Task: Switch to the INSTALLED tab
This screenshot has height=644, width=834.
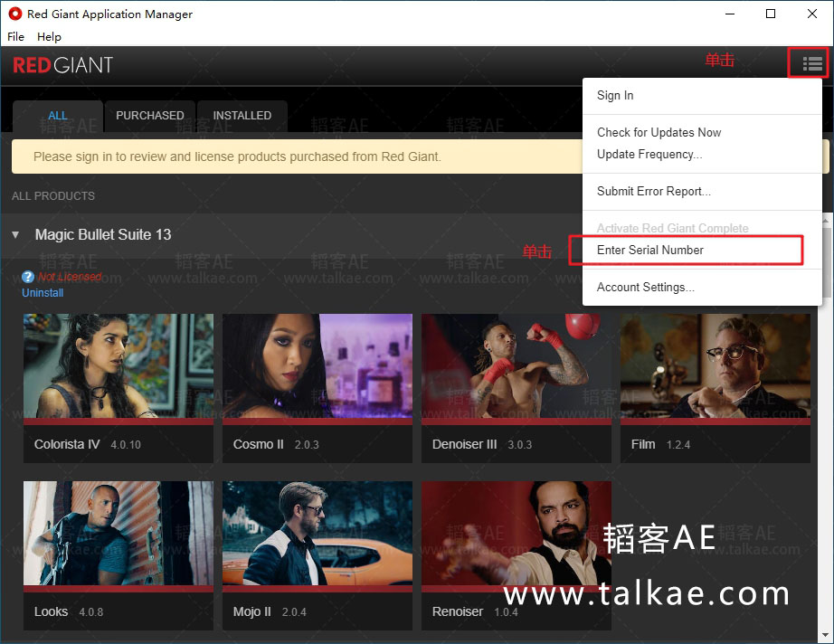Action: [x=242, y=116]
